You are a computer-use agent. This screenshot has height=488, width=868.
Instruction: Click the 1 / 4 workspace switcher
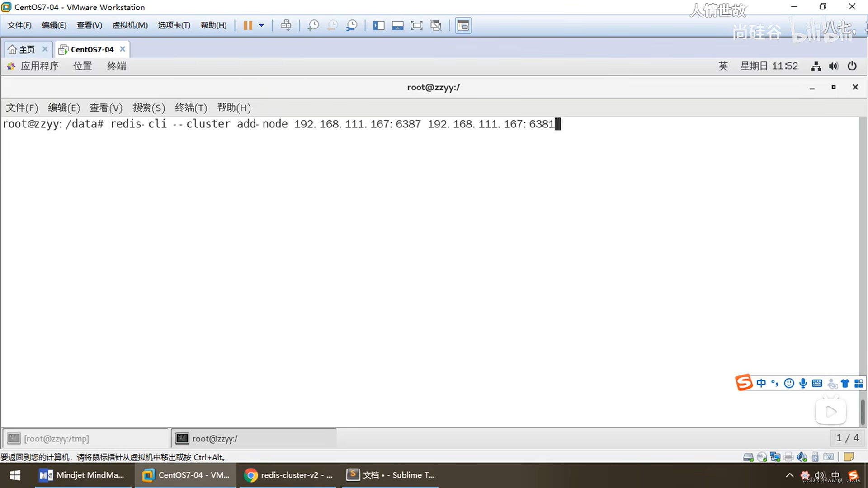847,438
